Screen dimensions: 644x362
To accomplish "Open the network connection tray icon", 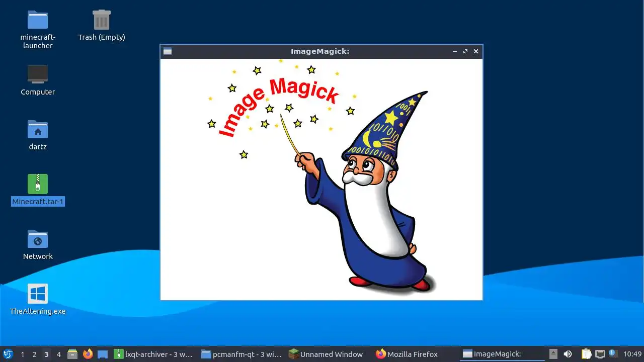I will pyautogui.click(x=600, y=354).
